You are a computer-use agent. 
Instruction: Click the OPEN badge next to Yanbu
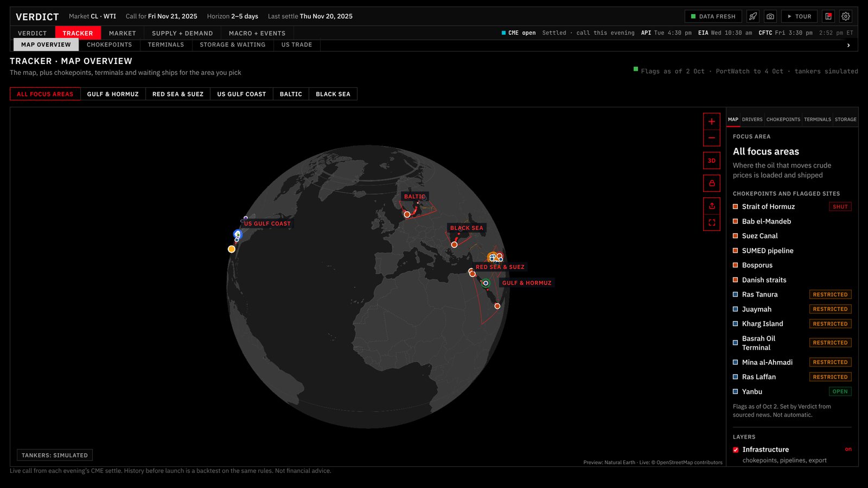(x=840, y=391)
